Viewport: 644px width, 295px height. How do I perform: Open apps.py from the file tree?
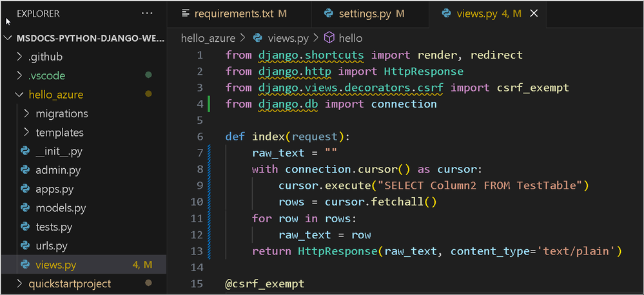pos(54,189)
